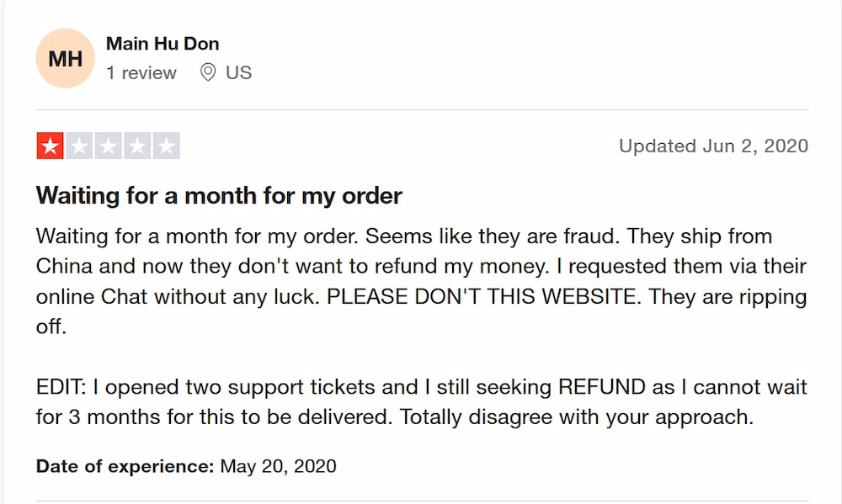This screenshot has width=842, height=504.
Task: Click the second gray rating star
Action: tap(79, 146)
